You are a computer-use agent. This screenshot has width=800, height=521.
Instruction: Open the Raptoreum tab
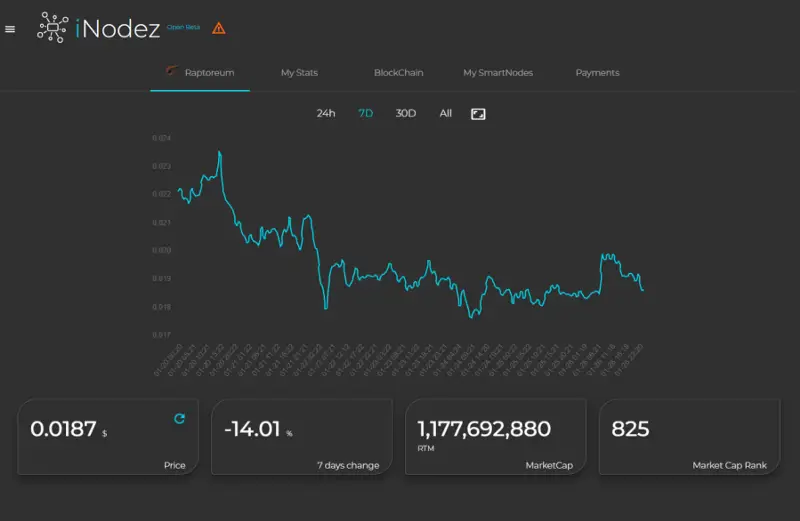(200, 73)
